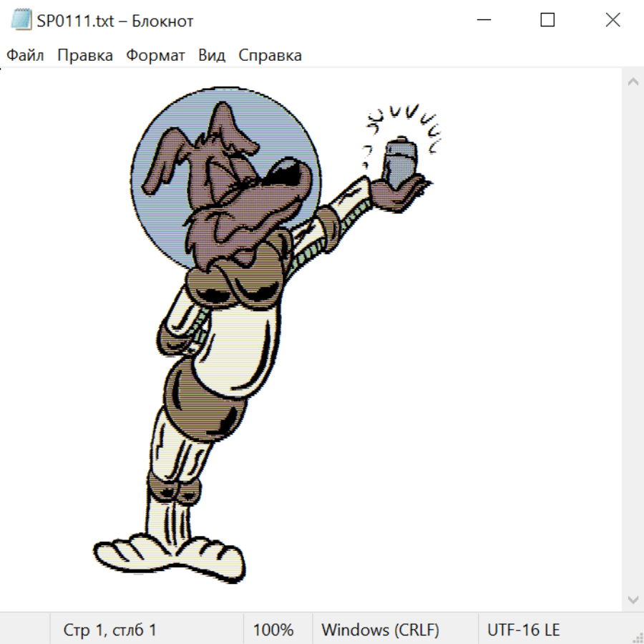Image resolution: width=644 pixels, height=644 pixels.
Task: Click the scroll up arrow
Action: [633, 82]
